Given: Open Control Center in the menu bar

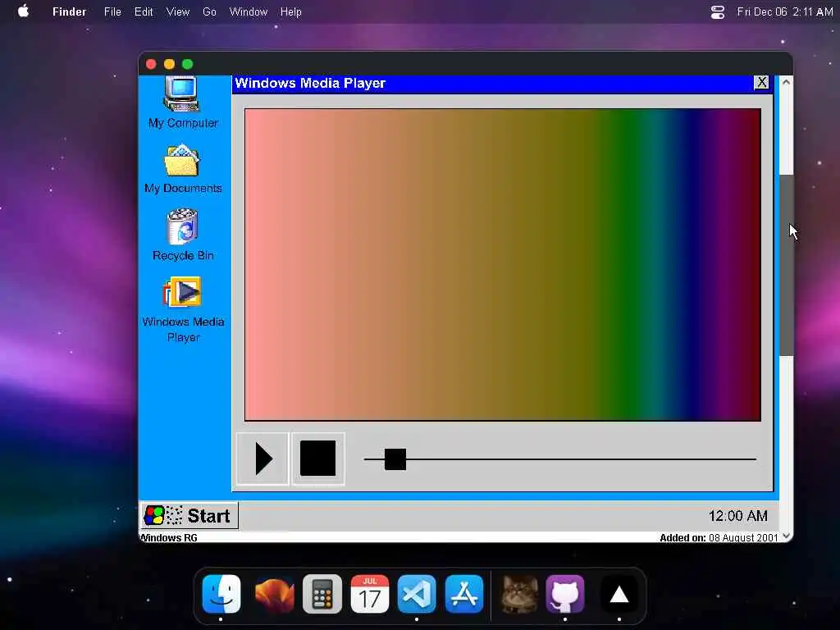Looking at the screenshot, I should 717,11.
